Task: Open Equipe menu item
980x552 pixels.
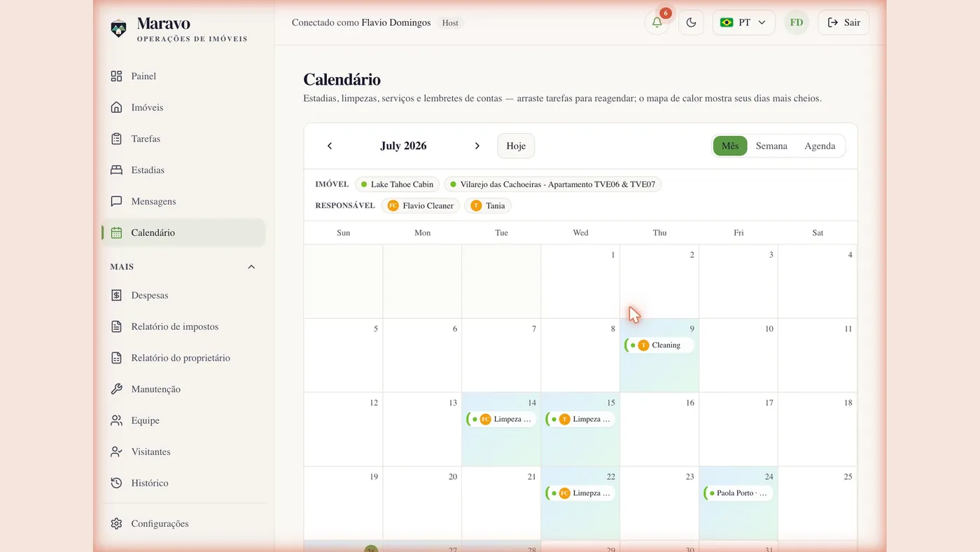Action: [183, 420]
